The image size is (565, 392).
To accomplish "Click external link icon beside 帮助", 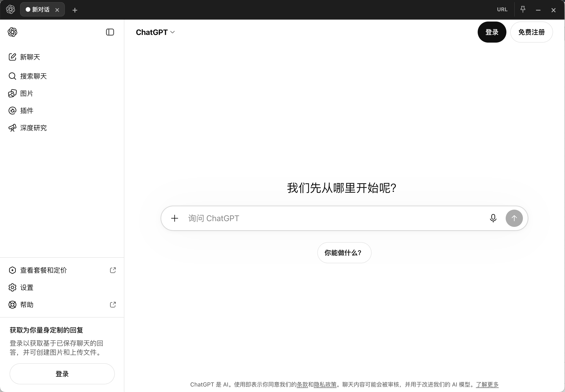I will tap(113, 305).
